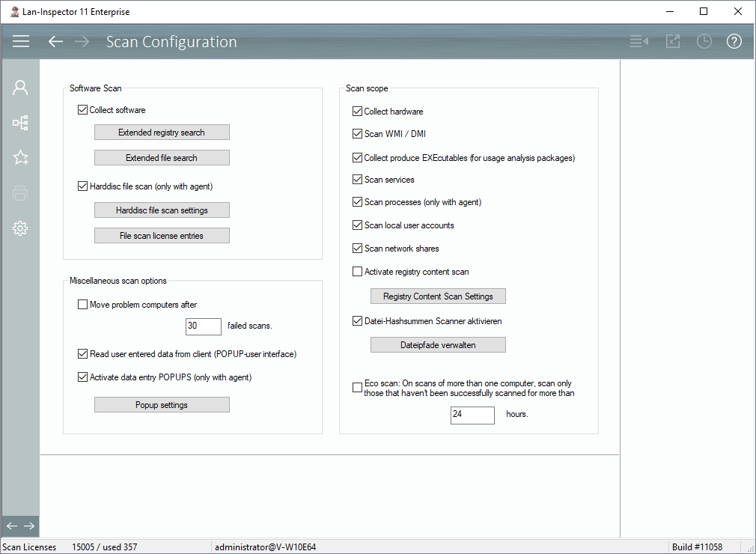
Task: Select the network tree sidebar icon
Action: coord(20,123)
